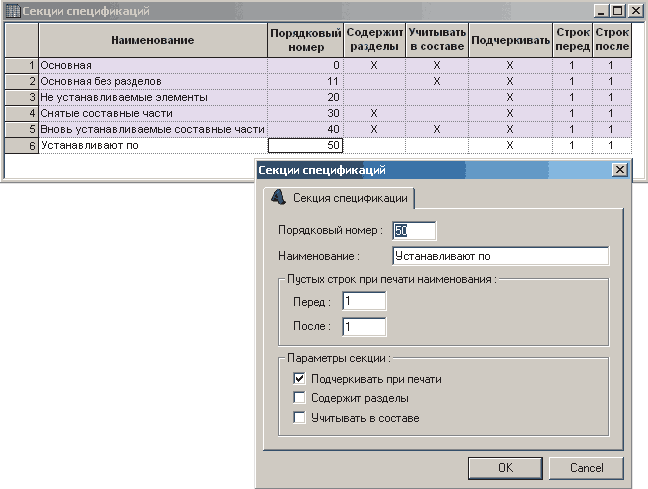Minimize the main Секции спецификаций window
Image resolution: width=648 pixels, height=489 pixels.
pos(602,11)
